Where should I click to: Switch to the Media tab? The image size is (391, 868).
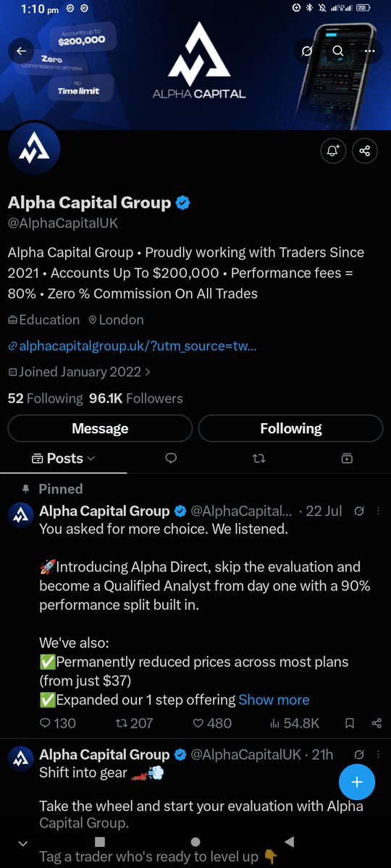point(347,458)
